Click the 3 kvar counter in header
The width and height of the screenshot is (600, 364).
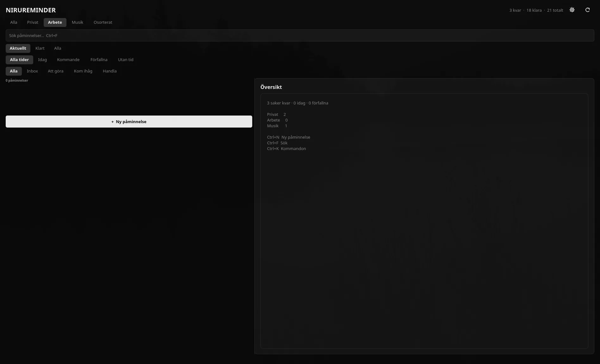click(x=515, y=10)
